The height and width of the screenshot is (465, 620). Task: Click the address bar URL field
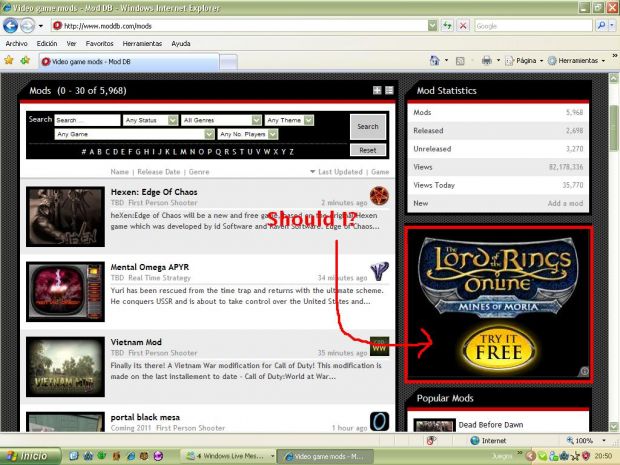click(x=239, y=26)
